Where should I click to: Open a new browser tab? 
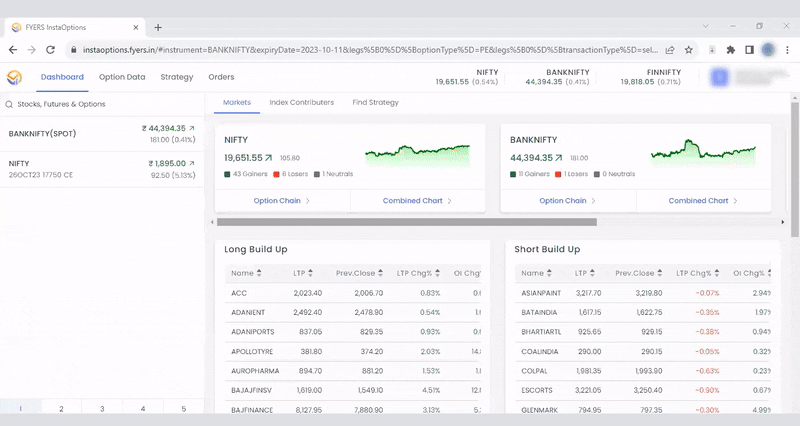point(158,28)
